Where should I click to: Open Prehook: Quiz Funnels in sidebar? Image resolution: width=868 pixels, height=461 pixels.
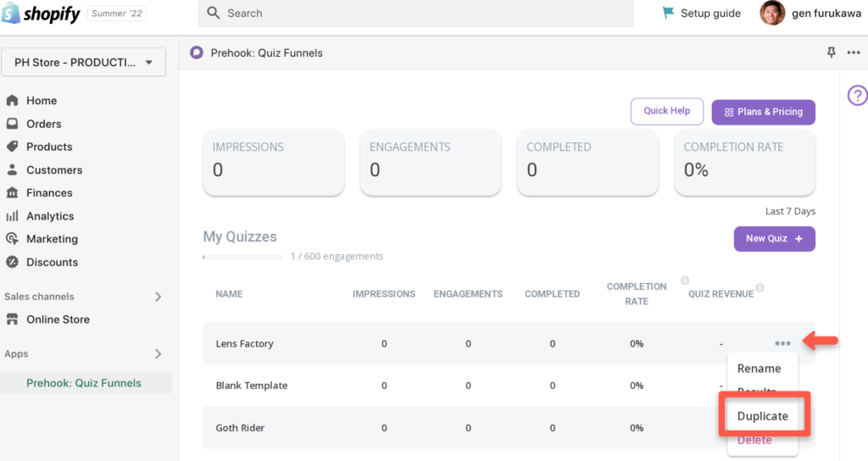pyautogui.click(x=84, y=383)
